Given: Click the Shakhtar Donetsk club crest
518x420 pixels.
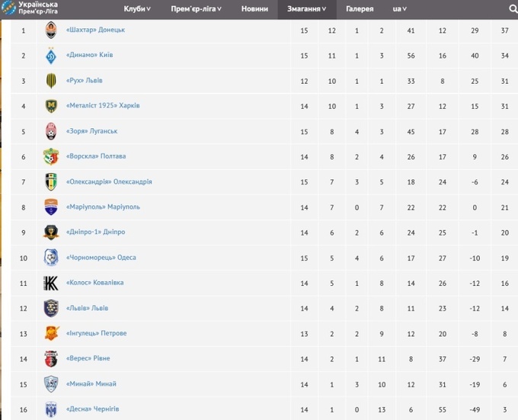Looking at the screenshot, I should point(51,30).
